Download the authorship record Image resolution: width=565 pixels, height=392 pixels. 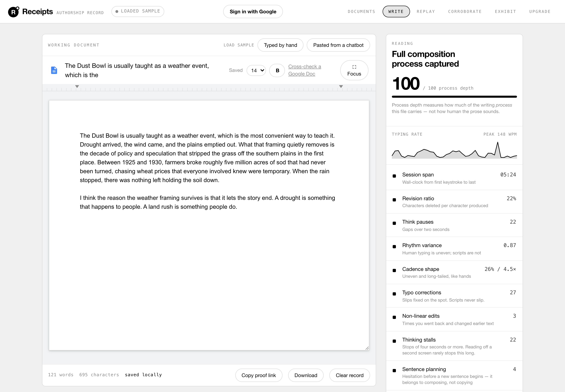click(306, 375)
